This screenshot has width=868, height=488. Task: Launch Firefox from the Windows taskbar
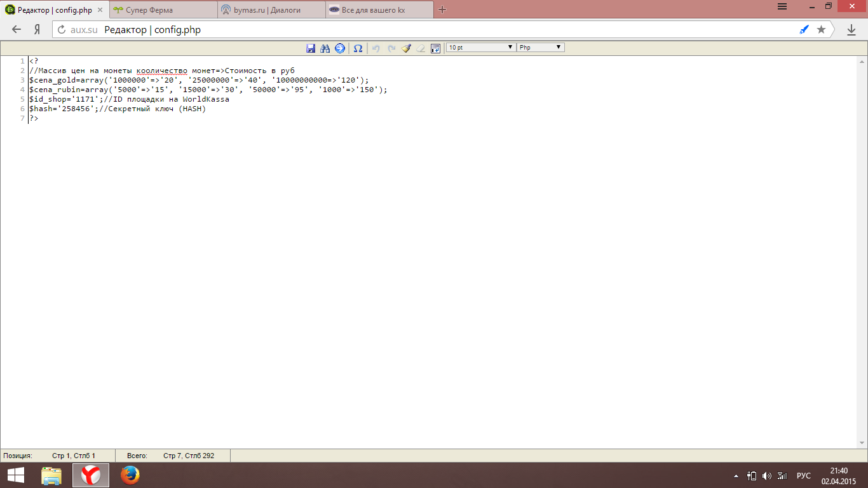coord(130,475)
